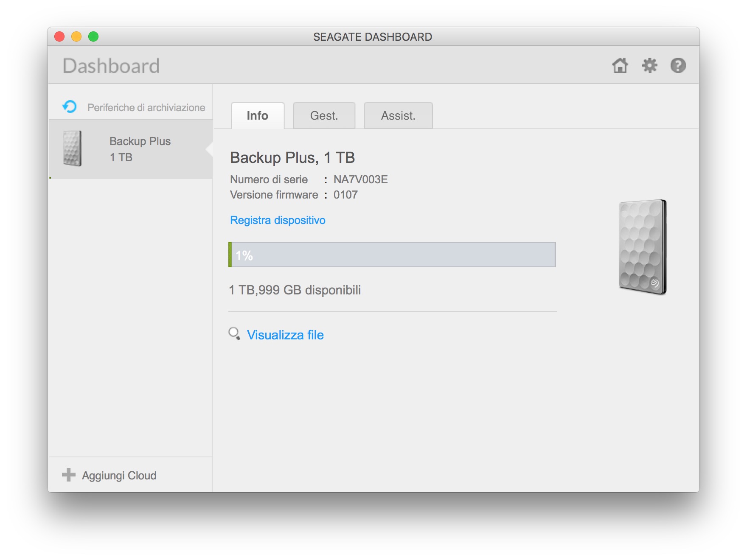Click the large drive image on right
Image resolution: width=747 pixels, height=560 pixels.
click(643, 247)
